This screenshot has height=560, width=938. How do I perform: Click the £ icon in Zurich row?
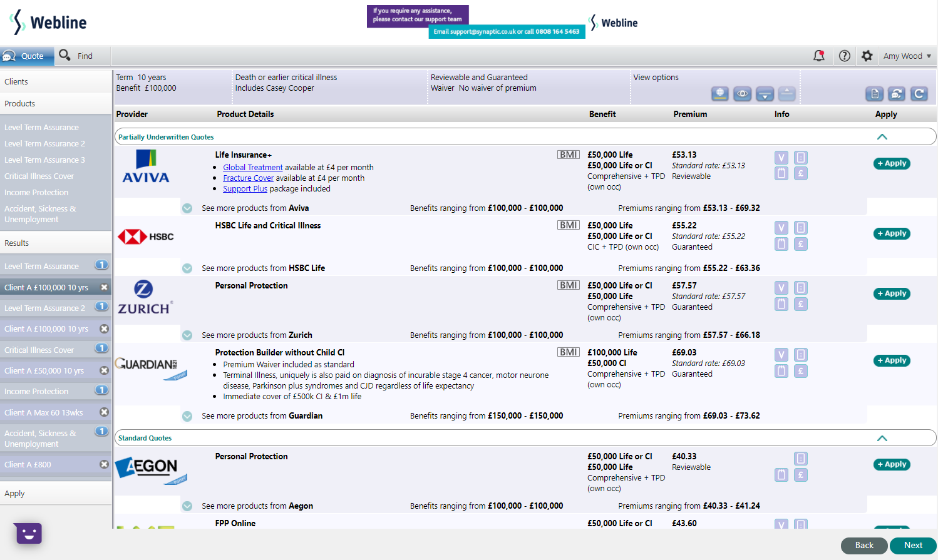800,304
